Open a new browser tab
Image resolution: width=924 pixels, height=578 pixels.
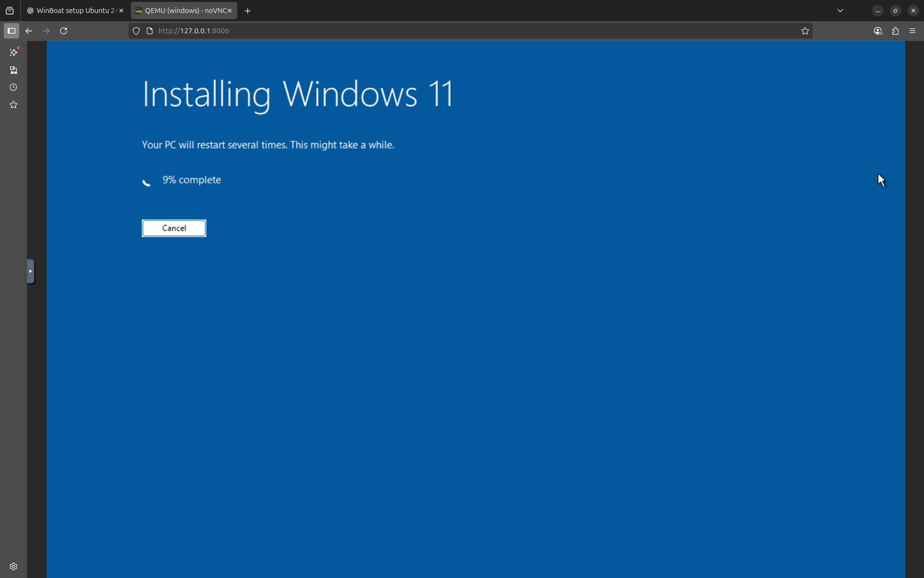pos(247,11)
